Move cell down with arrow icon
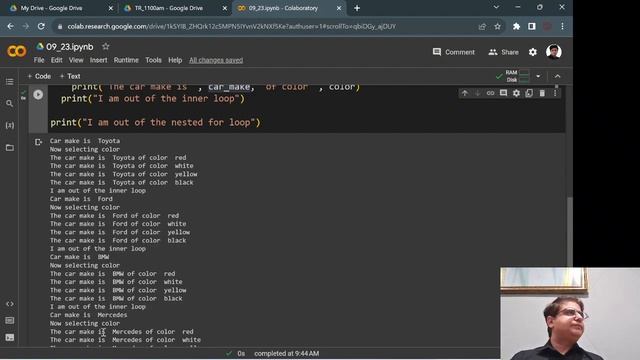 click(x=478, y=93)
